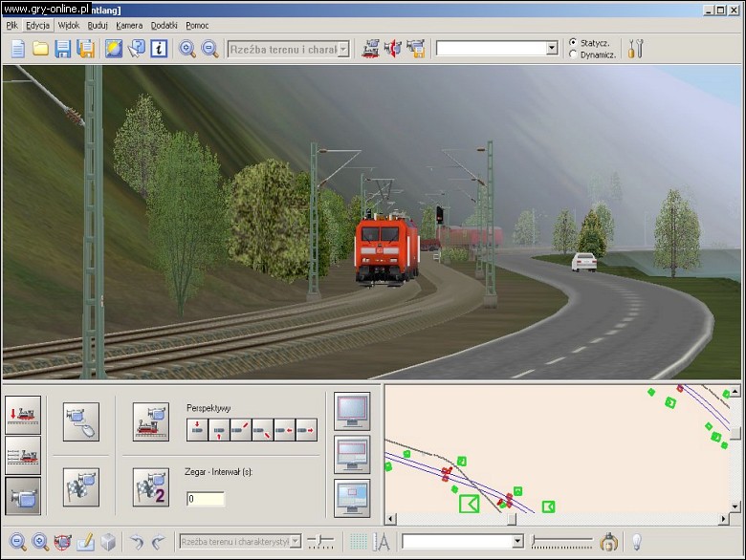746x560 pixels.
Task: Click the text label A icon
Action: 382,542
